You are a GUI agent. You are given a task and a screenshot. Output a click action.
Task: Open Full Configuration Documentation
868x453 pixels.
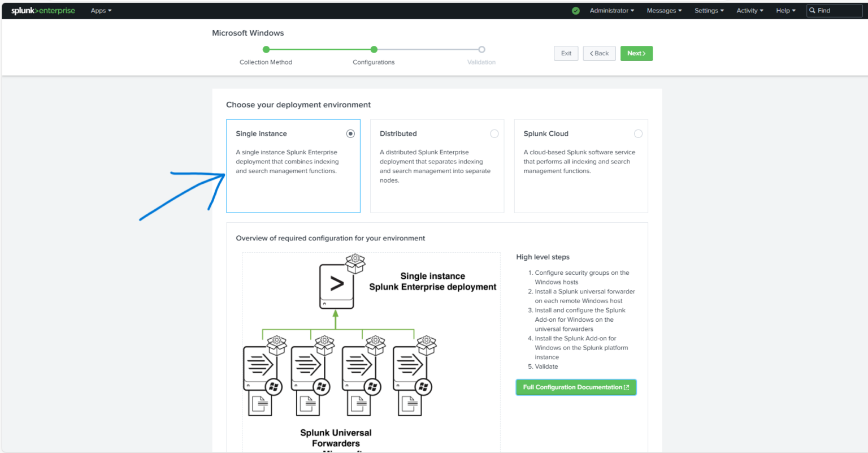click(x=575, y=387)
